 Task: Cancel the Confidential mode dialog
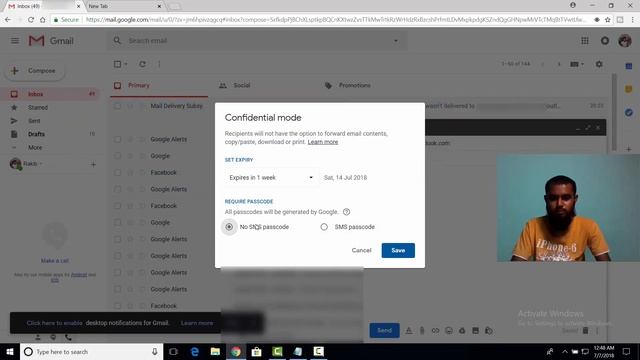tap(361, 250)
